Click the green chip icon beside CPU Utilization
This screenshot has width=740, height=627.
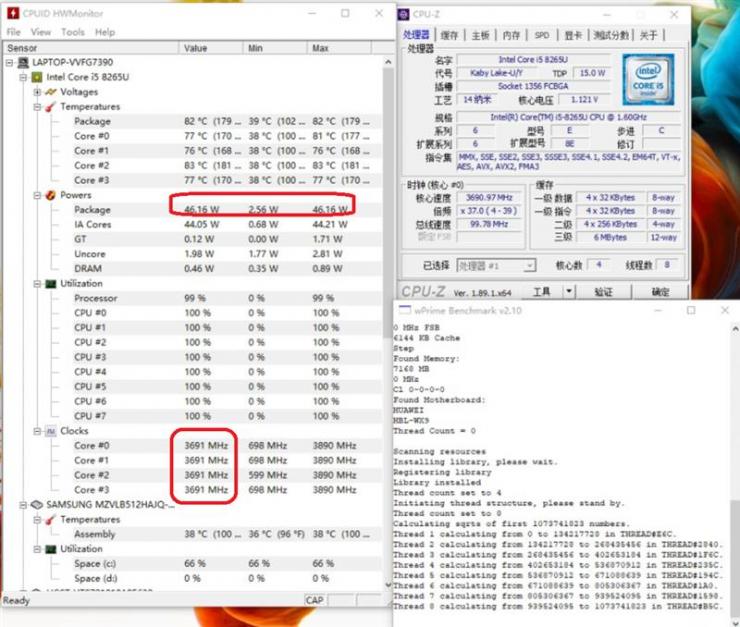point(50,284)
